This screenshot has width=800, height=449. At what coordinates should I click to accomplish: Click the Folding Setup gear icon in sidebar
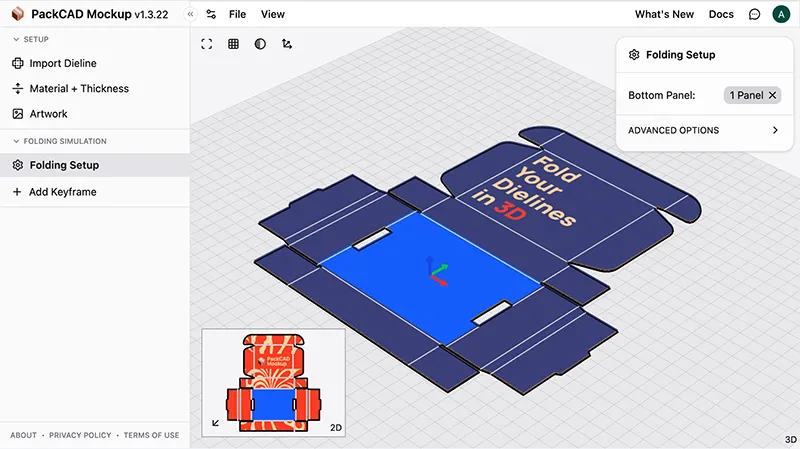18,165
